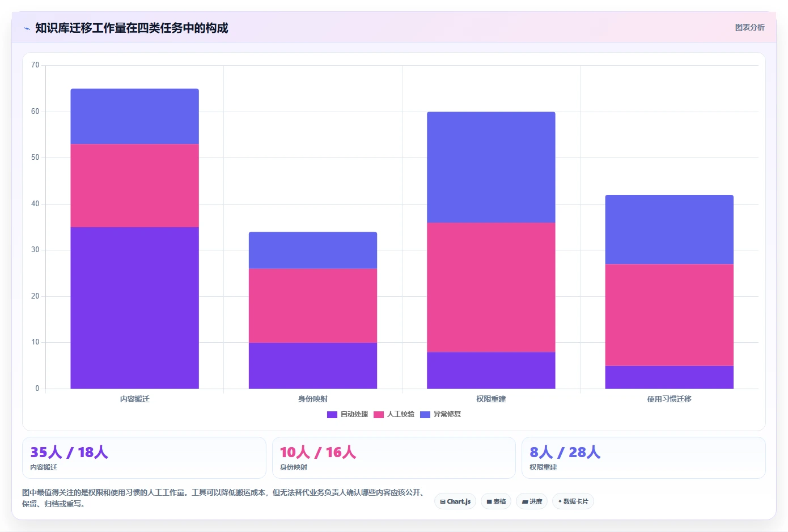Select the 权限重建 pink bar segment

pos(491,287)
